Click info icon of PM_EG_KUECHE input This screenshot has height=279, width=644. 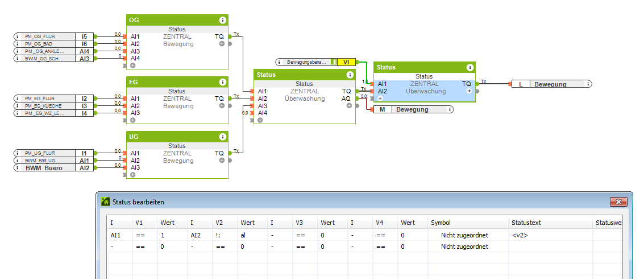click(17, 106)
